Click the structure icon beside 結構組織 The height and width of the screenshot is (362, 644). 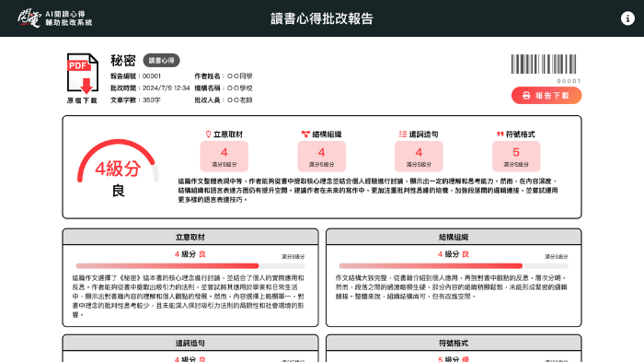tap(305, 134)
